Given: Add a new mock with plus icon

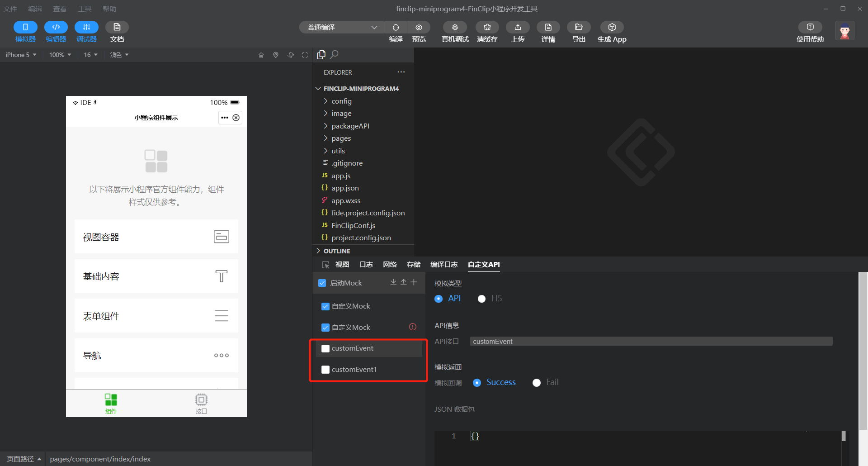Looking at the screenshot, I should tap(414, 282).
